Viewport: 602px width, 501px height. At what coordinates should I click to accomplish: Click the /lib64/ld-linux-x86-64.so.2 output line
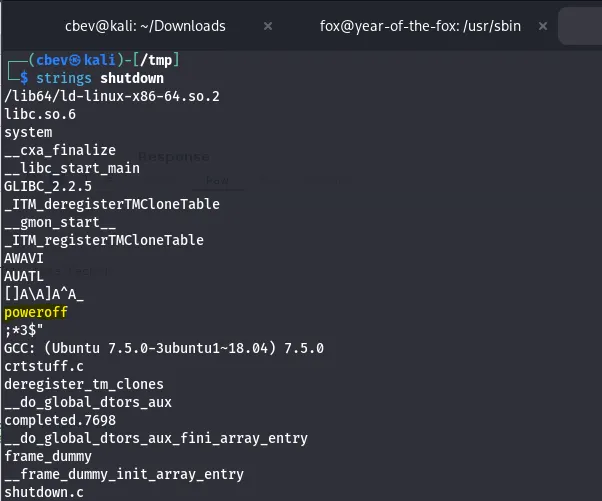[x=111, y=96]
